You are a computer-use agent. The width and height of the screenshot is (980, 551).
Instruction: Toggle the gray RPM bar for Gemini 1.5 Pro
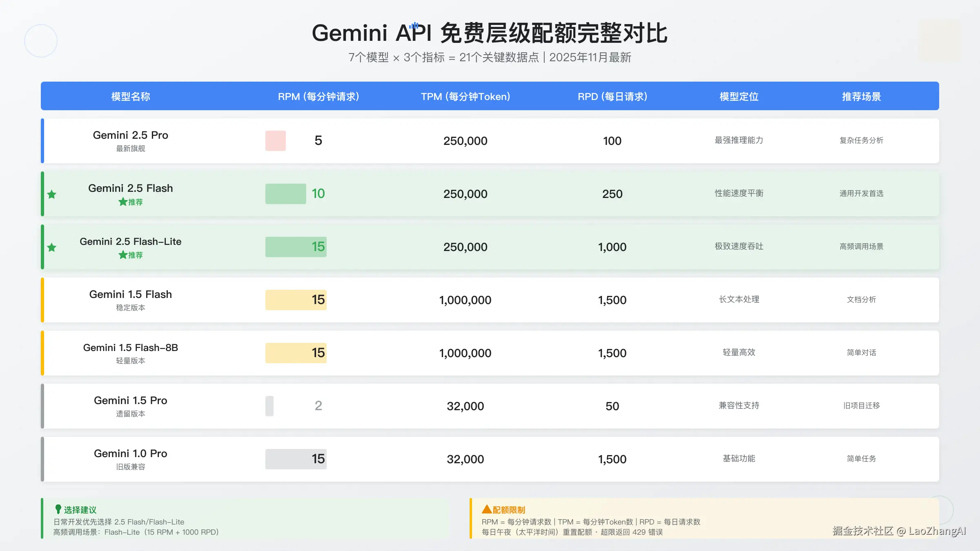click(269, 406)
